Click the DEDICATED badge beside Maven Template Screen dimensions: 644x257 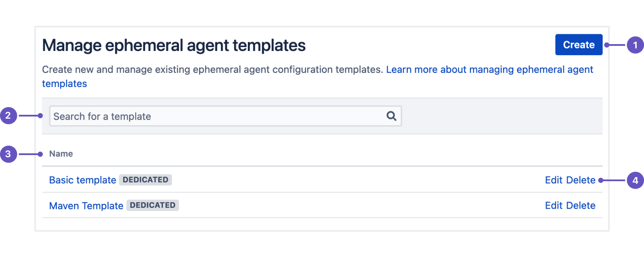tap(152, 206)
